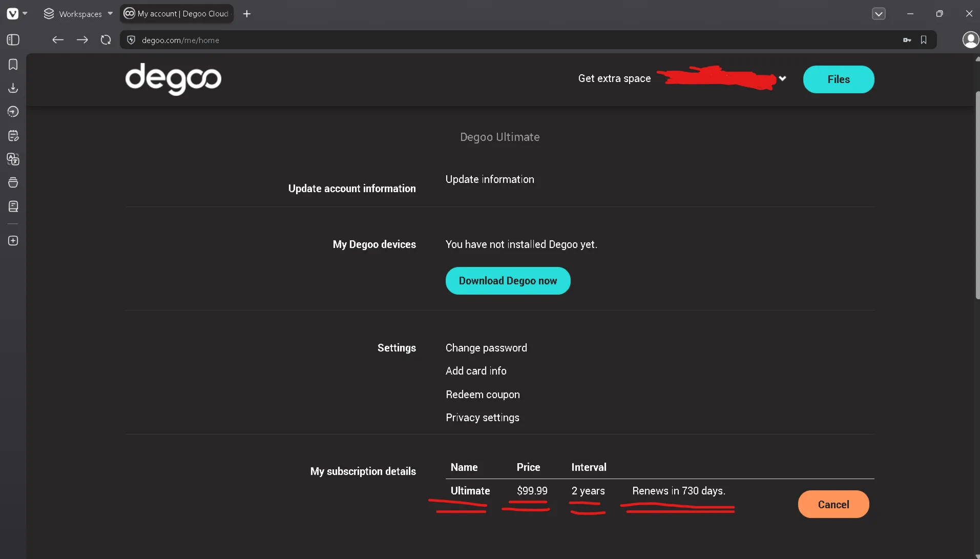Click the My subscription details label

363,471
